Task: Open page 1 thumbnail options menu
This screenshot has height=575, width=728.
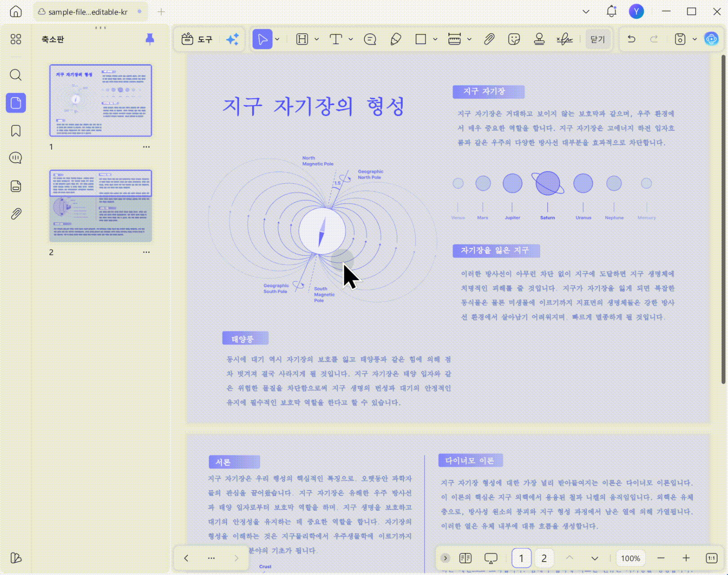Action: (146, 147)
